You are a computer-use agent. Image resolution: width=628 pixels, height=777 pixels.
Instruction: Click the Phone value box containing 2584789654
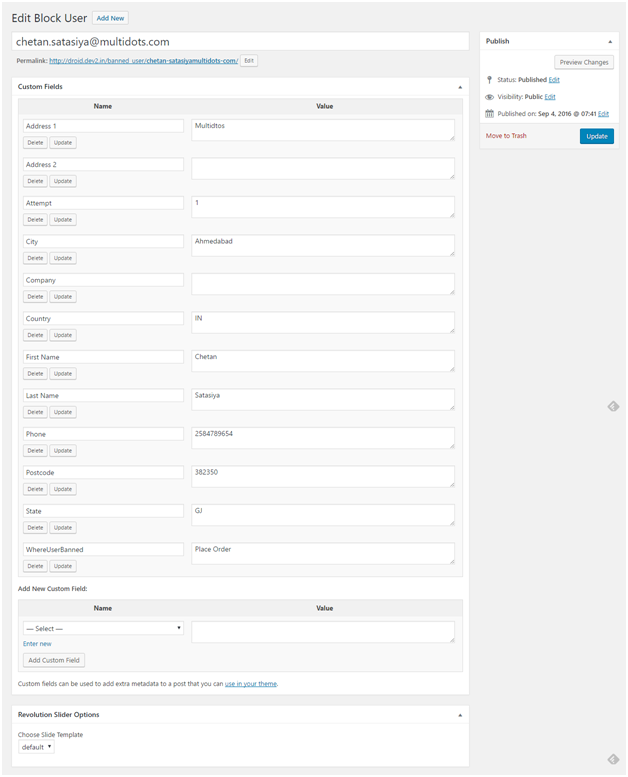pyautogui.click(x=323, y=438)
